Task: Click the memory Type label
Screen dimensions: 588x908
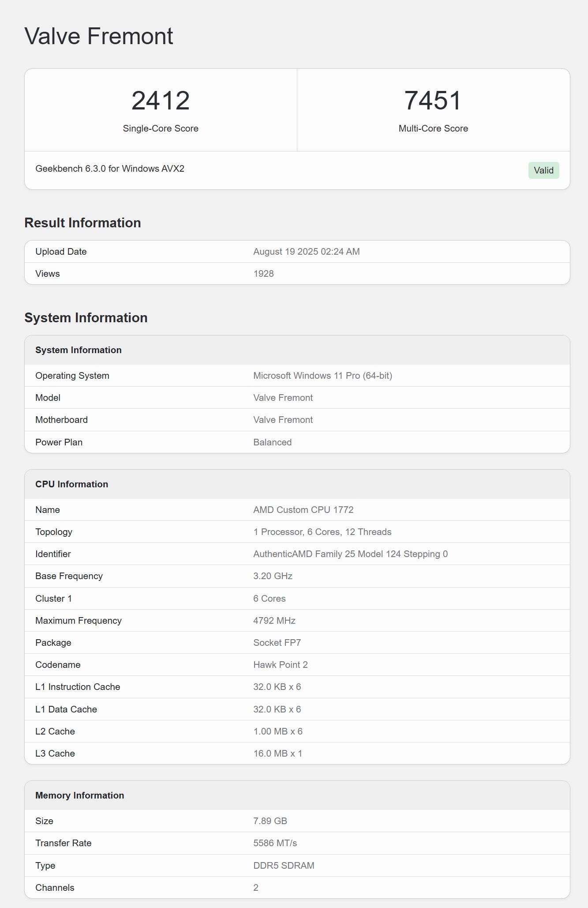Action: coord(45,866)
